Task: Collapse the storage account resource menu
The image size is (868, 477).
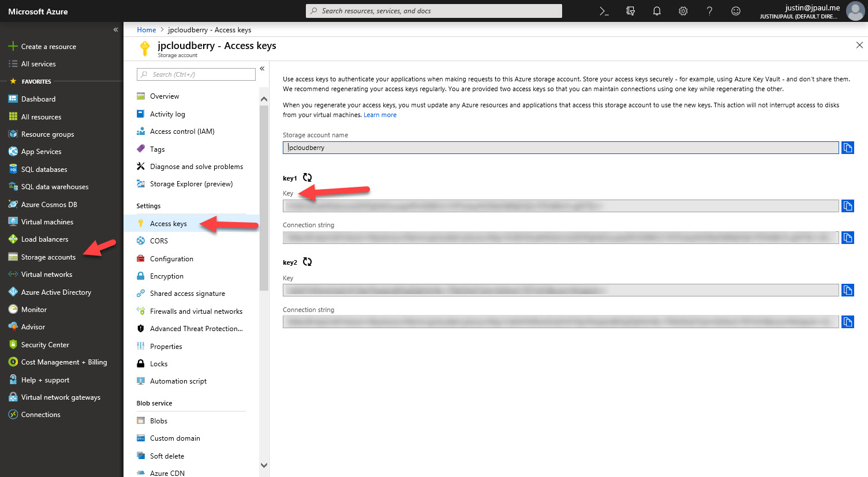Action: click(x=262, y=69)
